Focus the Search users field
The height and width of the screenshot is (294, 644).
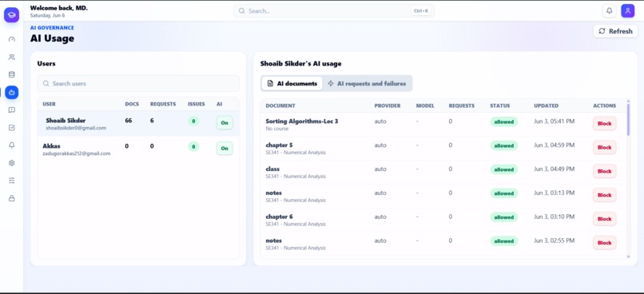pos(138,83)
